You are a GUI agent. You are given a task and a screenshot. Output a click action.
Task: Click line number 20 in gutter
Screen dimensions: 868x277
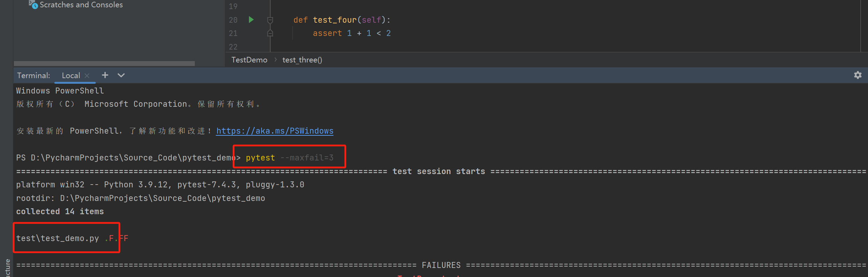pos(233,20)
